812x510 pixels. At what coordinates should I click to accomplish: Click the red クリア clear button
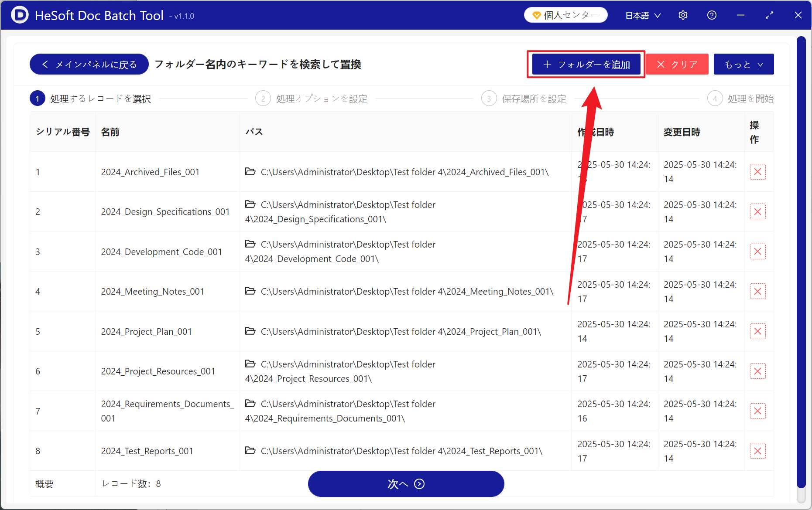(x=677, y=65)
